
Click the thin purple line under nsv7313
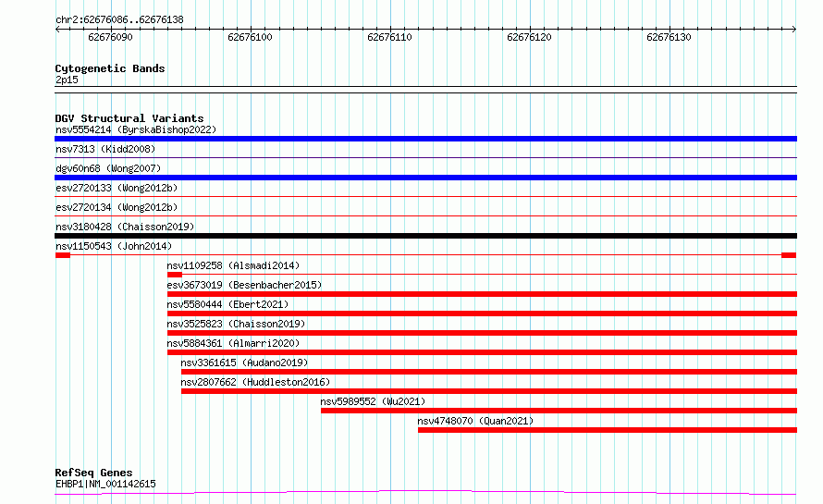425,157
